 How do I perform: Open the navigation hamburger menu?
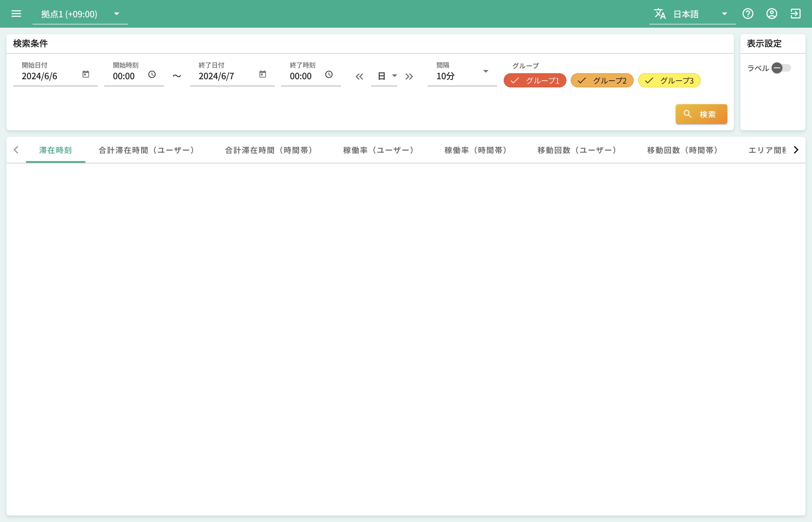tap(16, 14)
